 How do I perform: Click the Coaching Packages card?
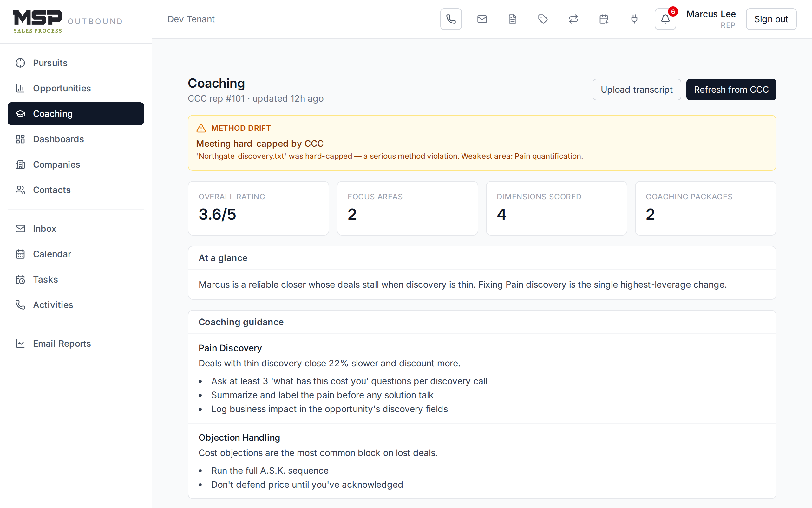(706, 208)
